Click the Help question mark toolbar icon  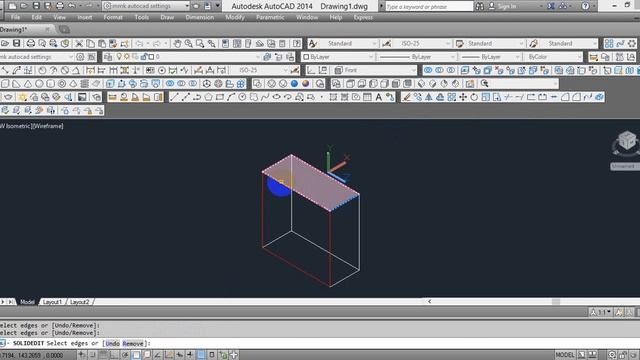[297, 43]
